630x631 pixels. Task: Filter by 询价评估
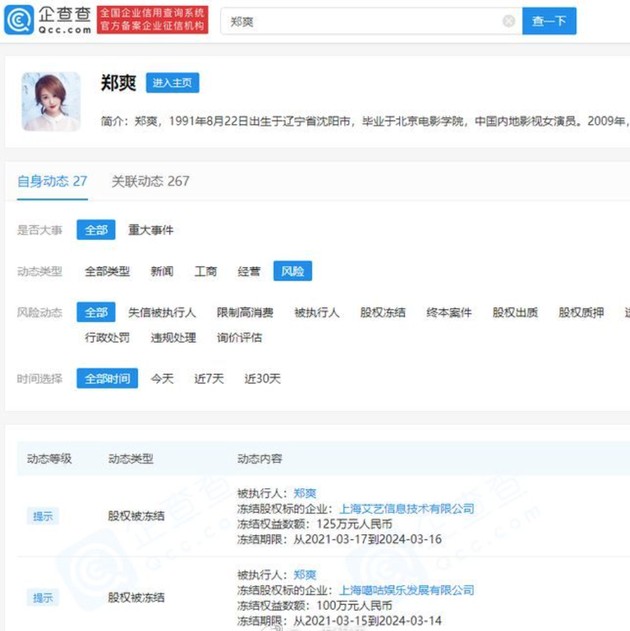click(x=239, y=338)
